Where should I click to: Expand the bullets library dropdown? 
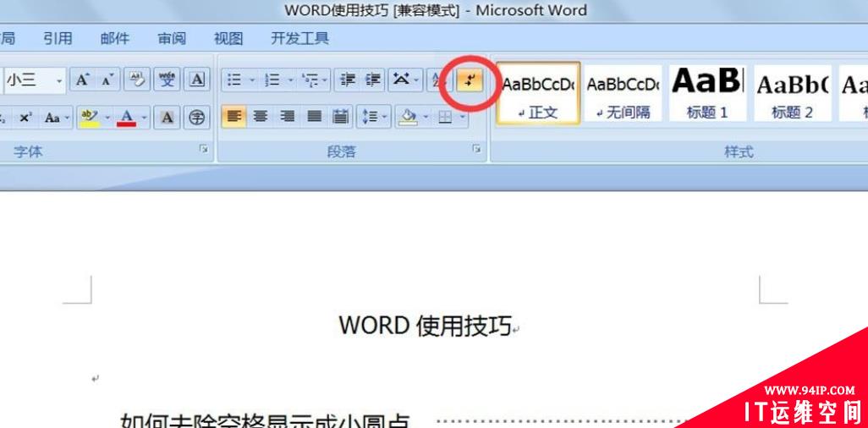click(252, 80)
